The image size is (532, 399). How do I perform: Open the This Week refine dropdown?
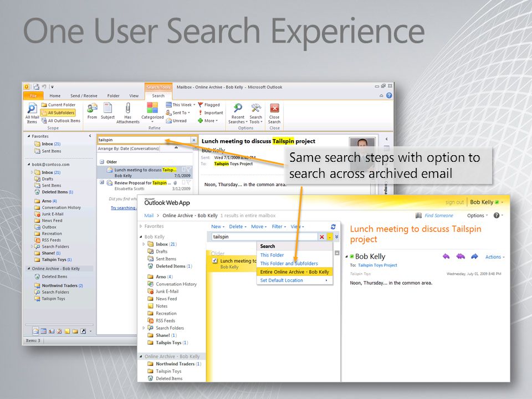(x=181, y=105)
